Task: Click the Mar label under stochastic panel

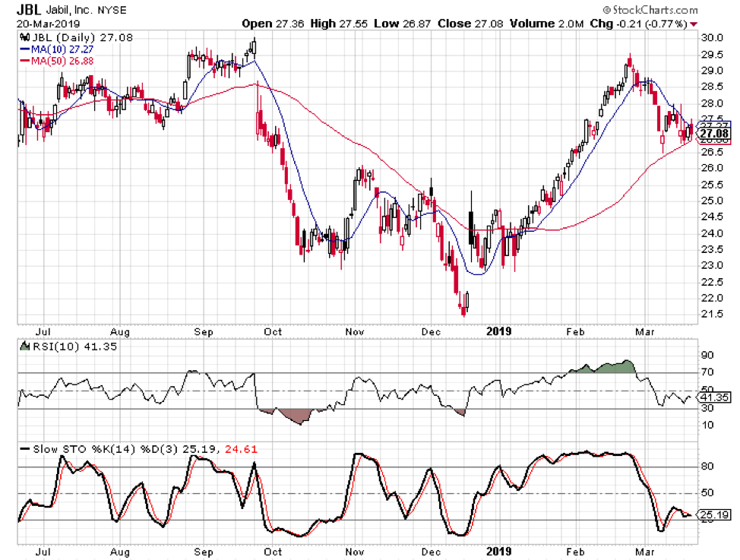Action: pos(645,552)
